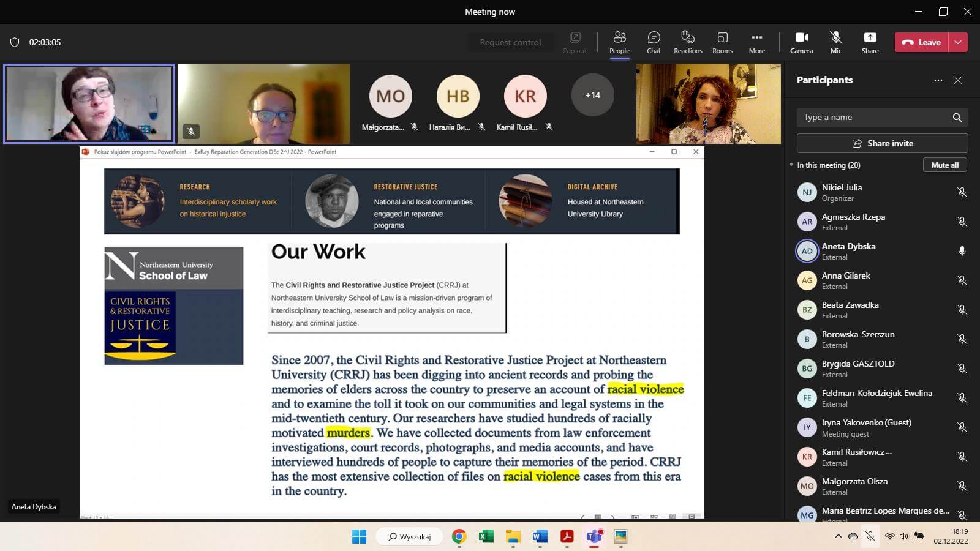Open the Share content tray
980x551 pixels.
pos(870,42)
